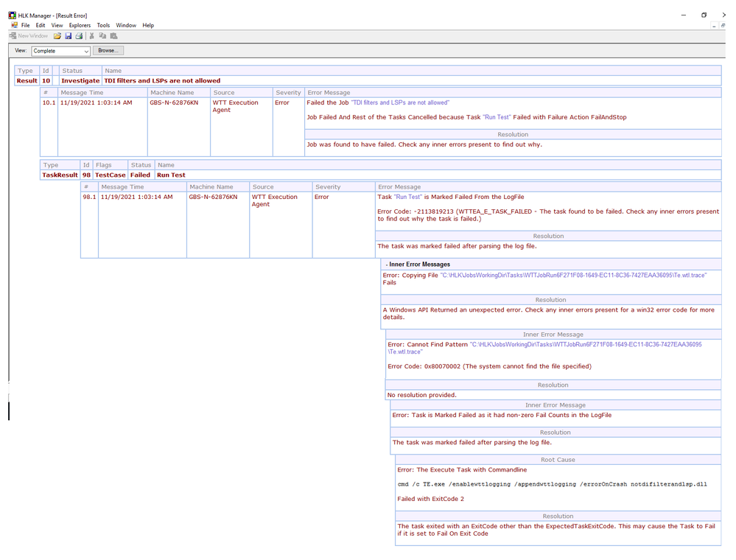Image resolution: width=736 pixels, height=560 pixels.
Task: Select the Copy toolbar icon
Action: coord(102,35)
